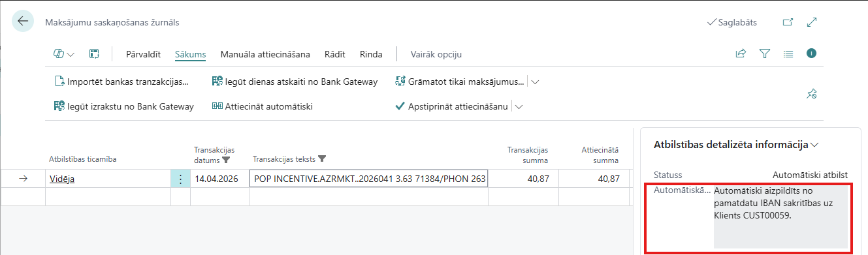
Task: Switch to the Sākums tab
Action: [x=191, y=54]
